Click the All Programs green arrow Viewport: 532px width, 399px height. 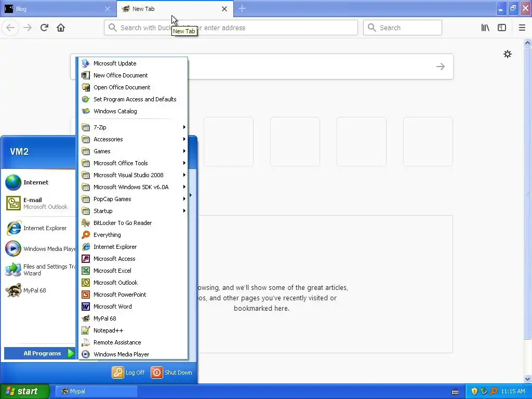click(x=70, y=353)
